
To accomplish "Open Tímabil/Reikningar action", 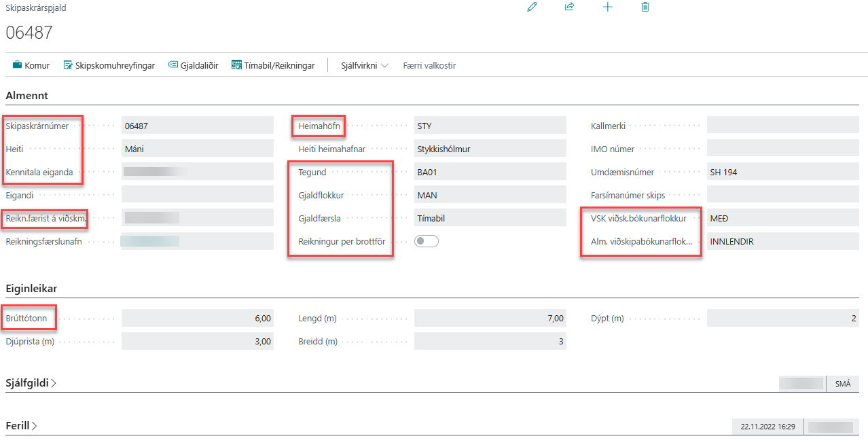I will [x=273, y=66].
